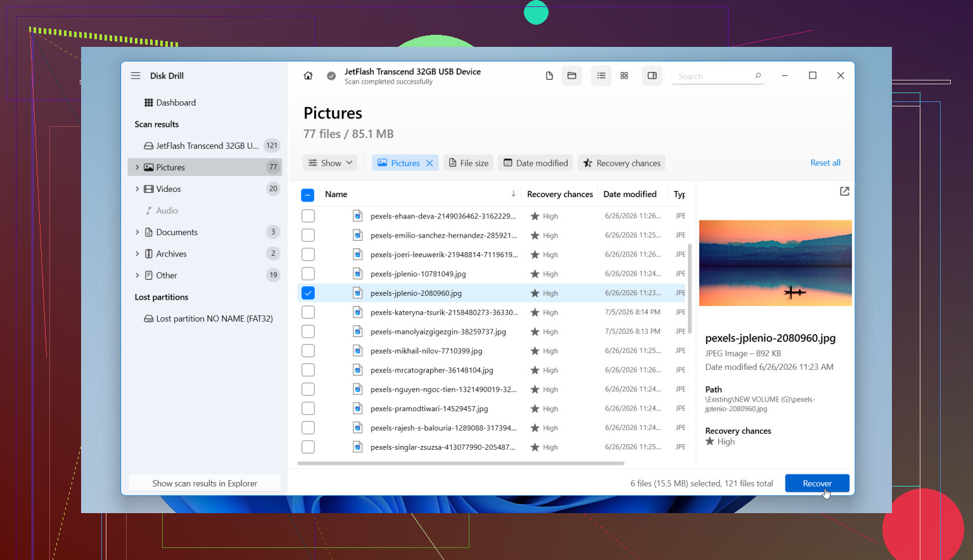973x560 pixels.
Task: Uncheck the pexels-jplenio-2080960.jpg checkbox
Action: point(308,293)
